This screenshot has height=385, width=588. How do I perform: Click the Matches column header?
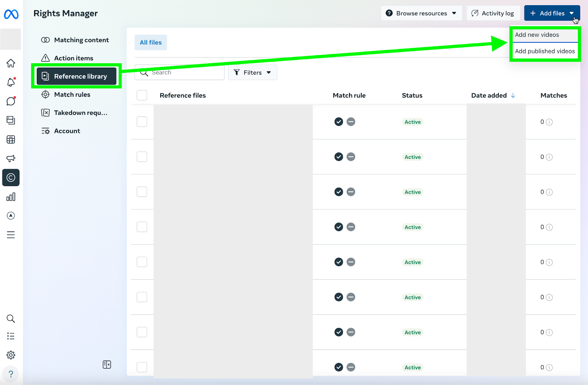click(553, 95)
